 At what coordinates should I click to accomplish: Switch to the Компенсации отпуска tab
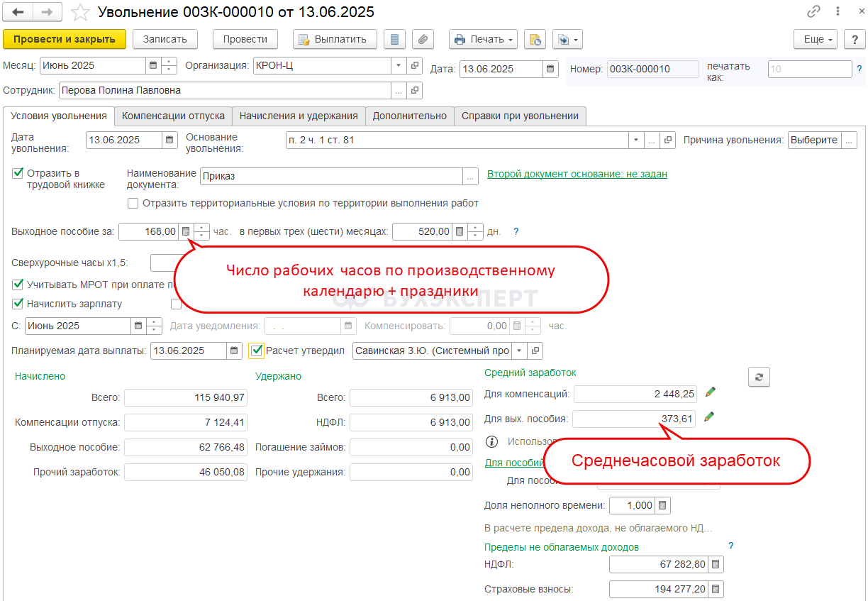pos(173,116)
